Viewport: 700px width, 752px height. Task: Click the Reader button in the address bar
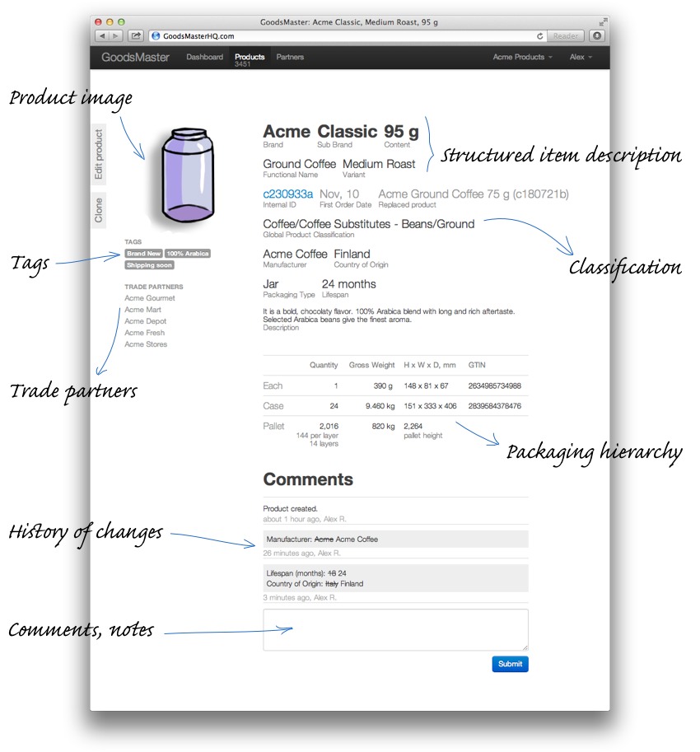565,36
